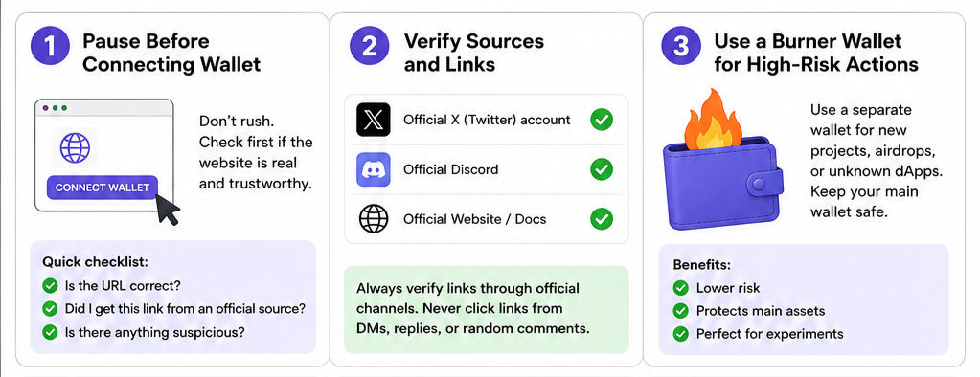
Task: Click the globe icon beside Official Website / Docs
Action: pyautogui.click(x=373, y=219)
